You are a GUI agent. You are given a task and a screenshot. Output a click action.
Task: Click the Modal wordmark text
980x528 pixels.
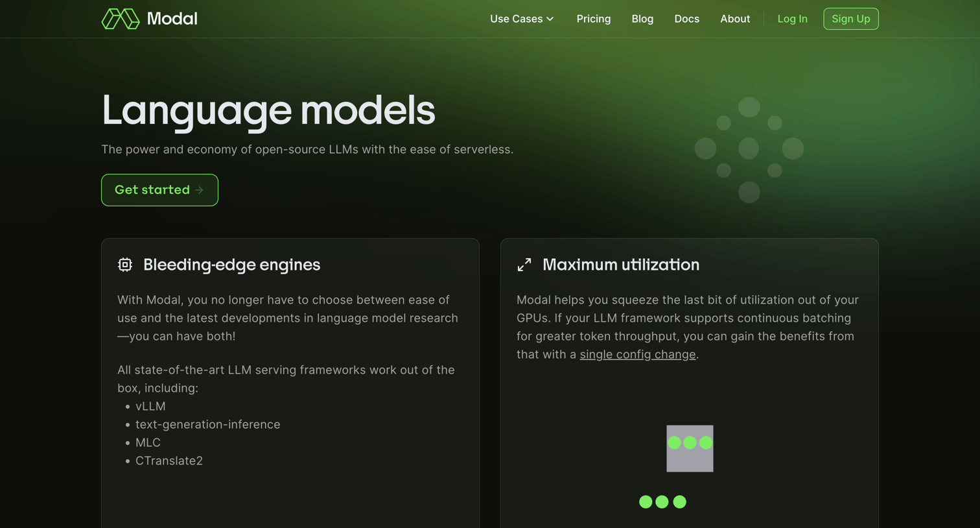[172, 19]
